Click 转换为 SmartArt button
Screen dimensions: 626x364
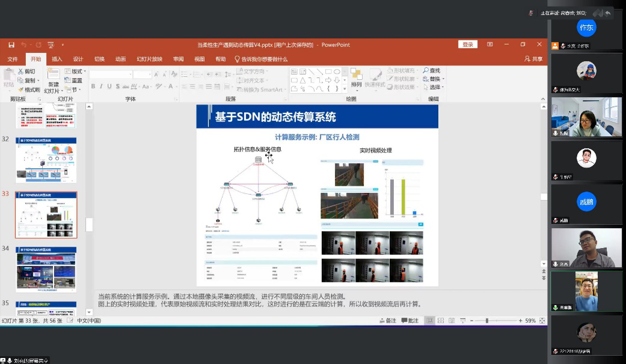(261, 89)
